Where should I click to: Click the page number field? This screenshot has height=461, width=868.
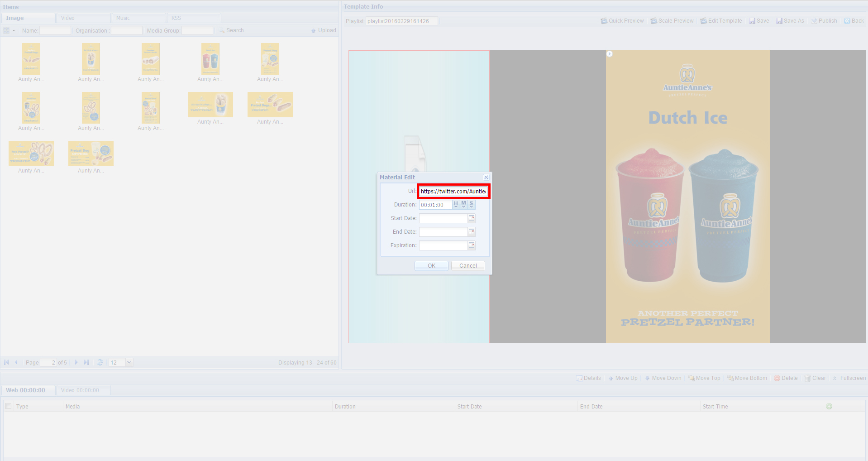click(x=48, y=363)
